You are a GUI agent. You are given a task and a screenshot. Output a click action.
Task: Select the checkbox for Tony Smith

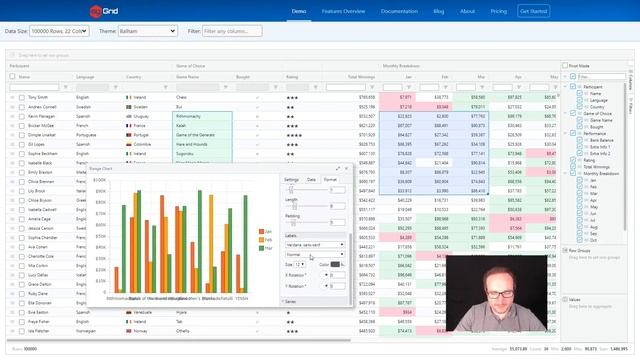[22, 98]
